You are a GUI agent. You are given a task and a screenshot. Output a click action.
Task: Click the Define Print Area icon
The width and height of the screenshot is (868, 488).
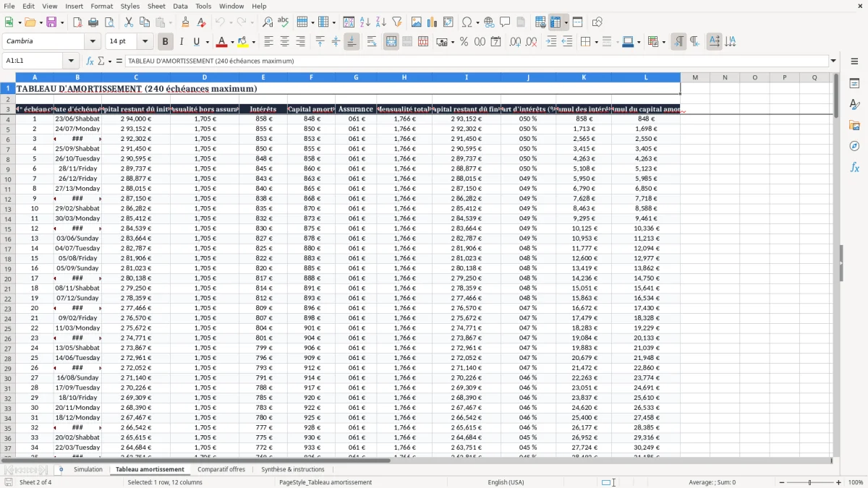coord(540,22)
